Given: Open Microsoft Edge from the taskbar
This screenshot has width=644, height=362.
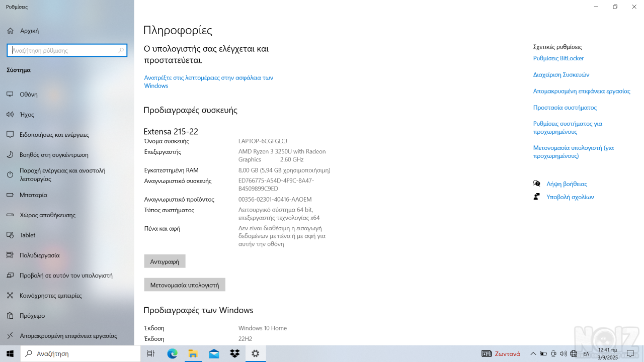Looking at the screenshot, I should pyautogui.click(x=173, y=353).
